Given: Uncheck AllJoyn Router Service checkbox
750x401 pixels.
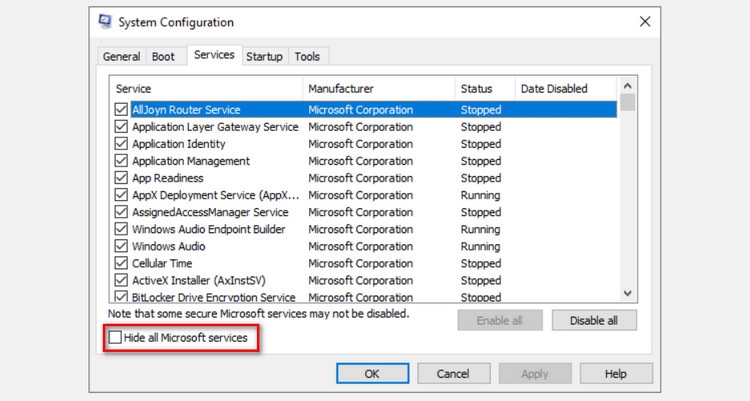Looking at the screenshot, I should 121,110.
